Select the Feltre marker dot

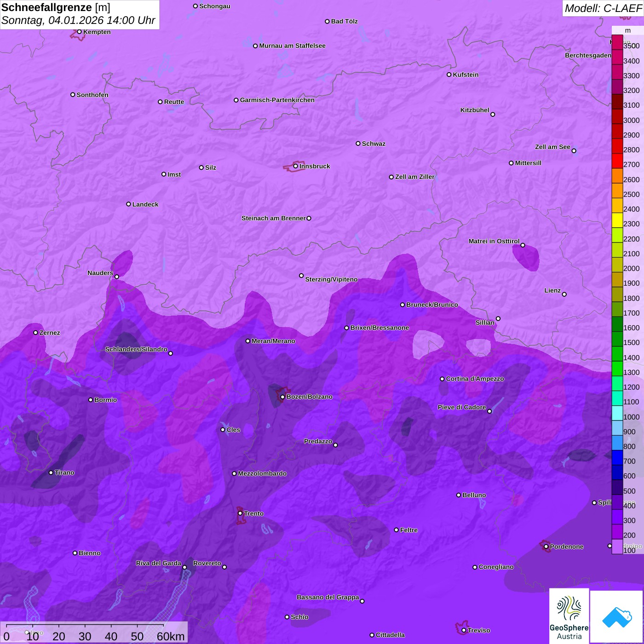point(396,530)
